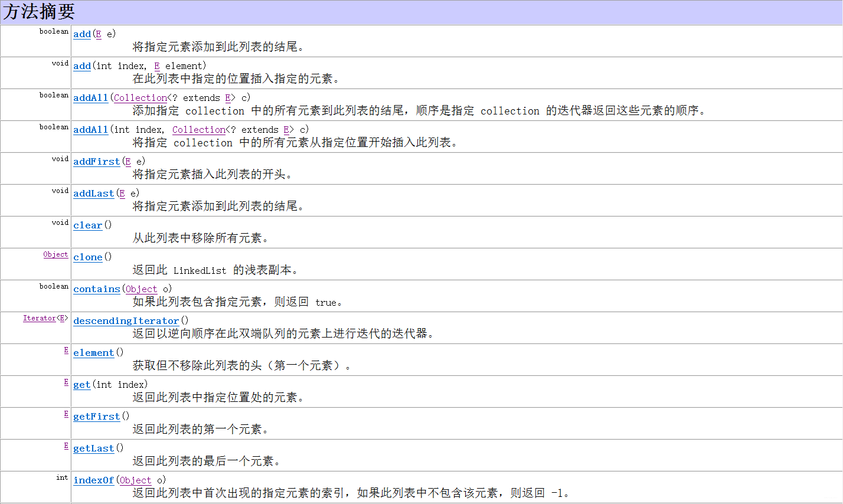843x504 pixels.
Task: Open the addLast method link
Action: click(94, 194)
